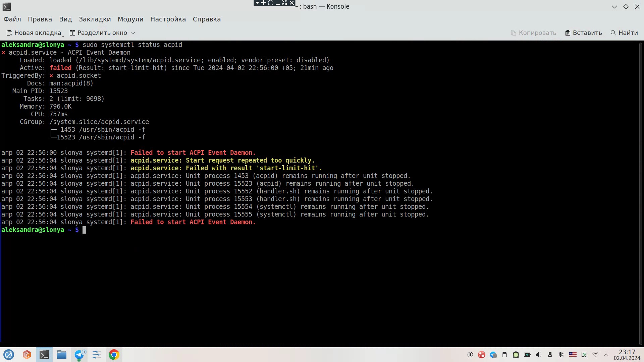
Task: Open the application launcher menu
Action: 9,355
